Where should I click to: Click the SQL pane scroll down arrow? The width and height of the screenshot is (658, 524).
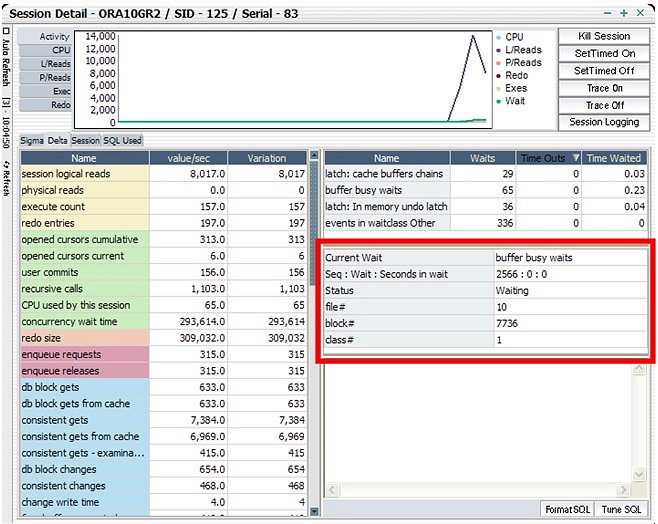638,475
